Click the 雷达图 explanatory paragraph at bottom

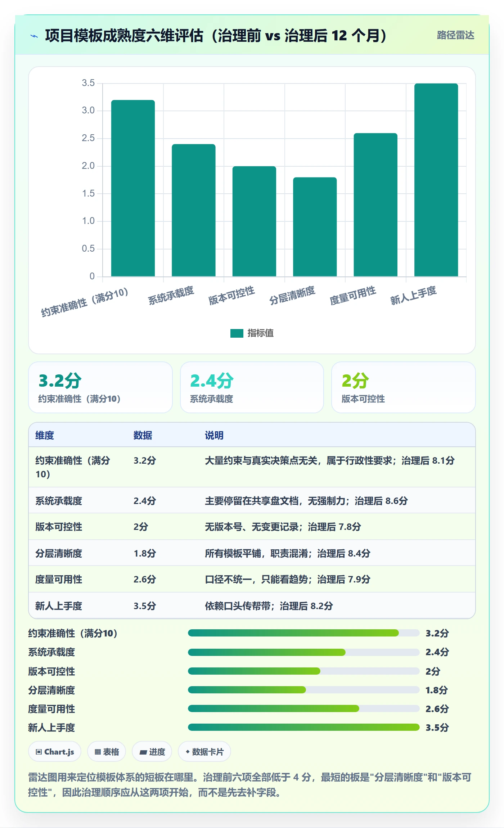coord(250,784)
